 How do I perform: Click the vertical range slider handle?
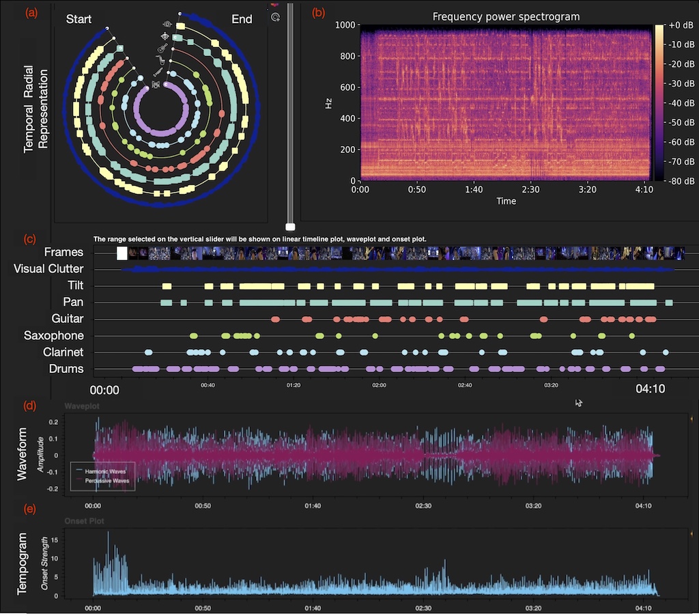click(x=290, y=227)
